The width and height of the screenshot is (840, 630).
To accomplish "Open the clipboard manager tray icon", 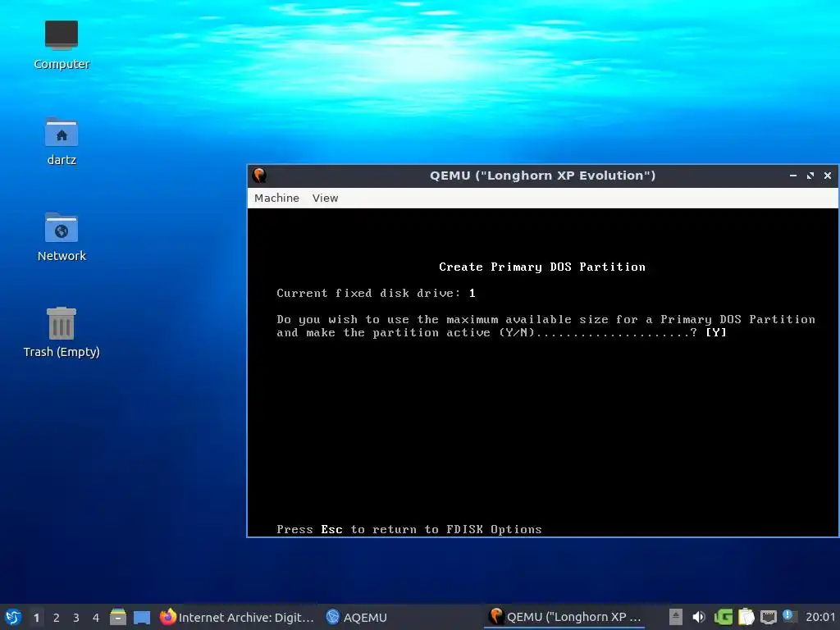I will point(746,617).
